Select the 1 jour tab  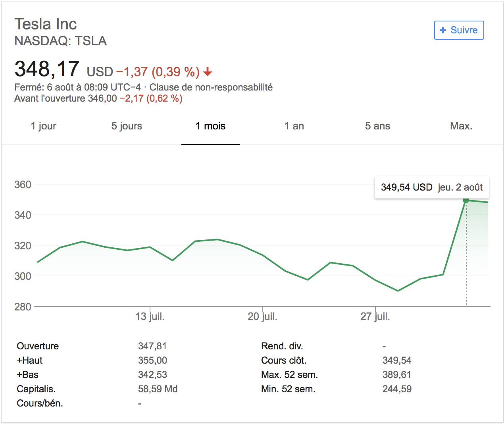(44, 126)
